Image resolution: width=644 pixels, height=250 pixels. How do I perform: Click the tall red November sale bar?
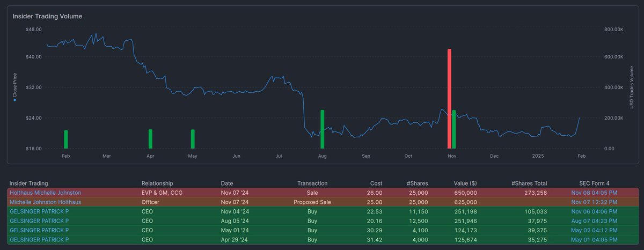pyautogui.click(x=449, y=99)
